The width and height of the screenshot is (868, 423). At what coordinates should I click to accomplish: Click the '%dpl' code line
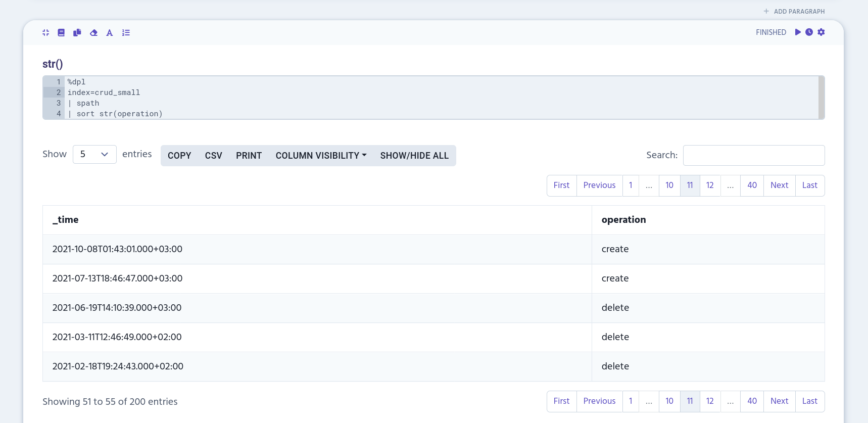(76, 82)
